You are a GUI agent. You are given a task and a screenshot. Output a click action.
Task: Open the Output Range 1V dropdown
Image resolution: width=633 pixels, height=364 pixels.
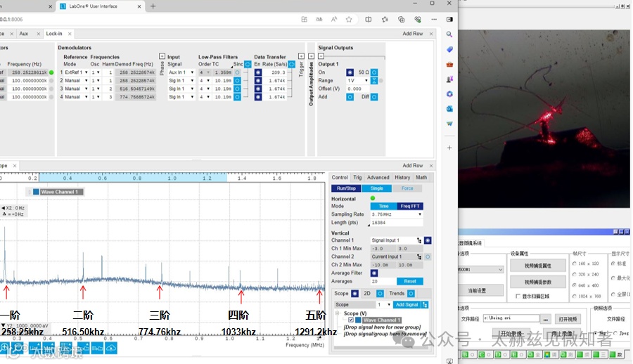pyautogui.click(x=358, y=81)
